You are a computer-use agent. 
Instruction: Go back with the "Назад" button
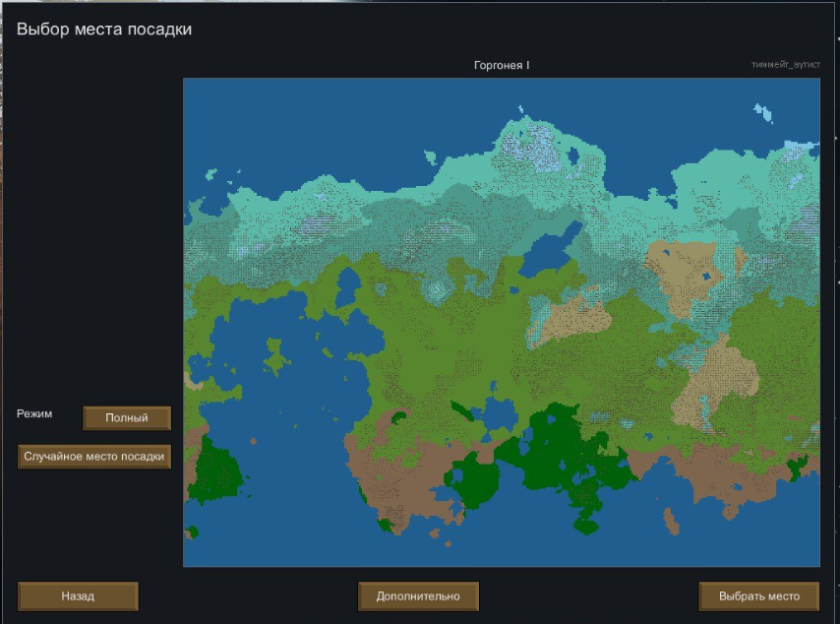click(x=78, y=596)
